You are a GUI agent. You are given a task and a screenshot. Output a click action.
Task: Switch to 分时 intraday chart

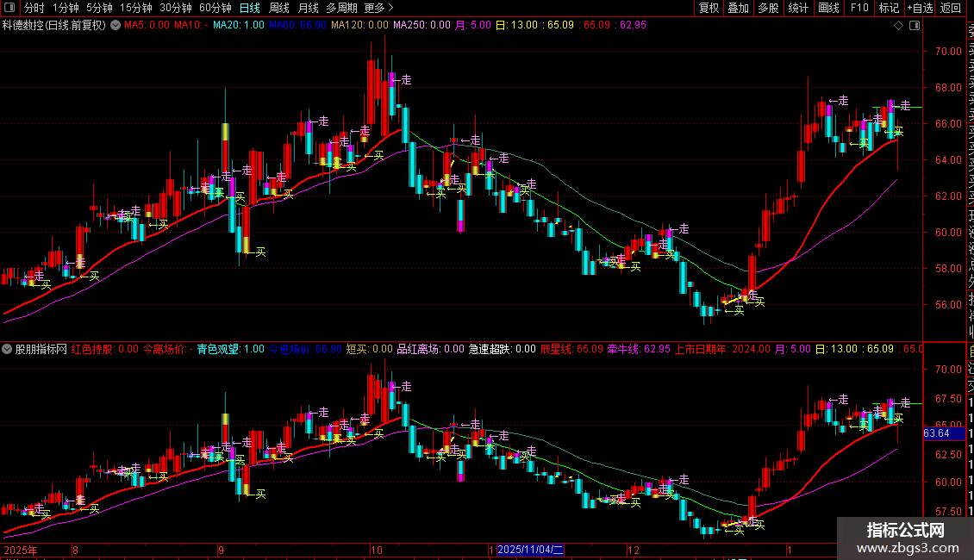[34, 8]
